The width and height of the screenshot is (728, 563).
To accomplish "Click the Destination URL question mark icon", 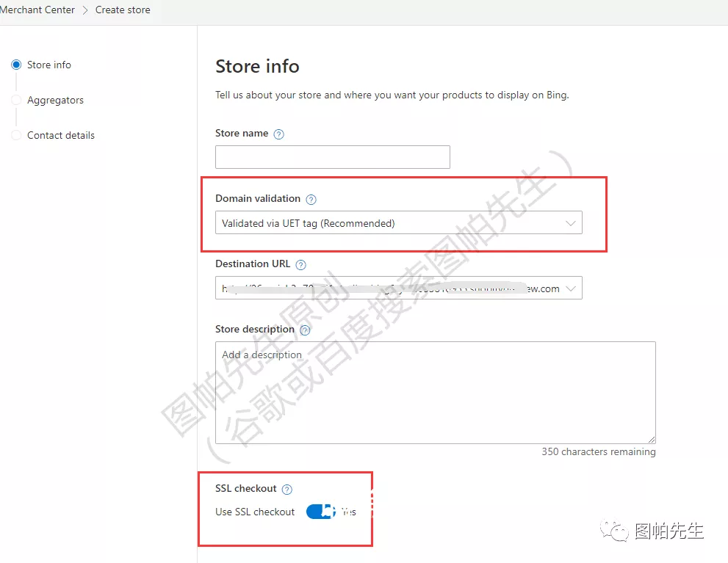I will click(300, 265).
